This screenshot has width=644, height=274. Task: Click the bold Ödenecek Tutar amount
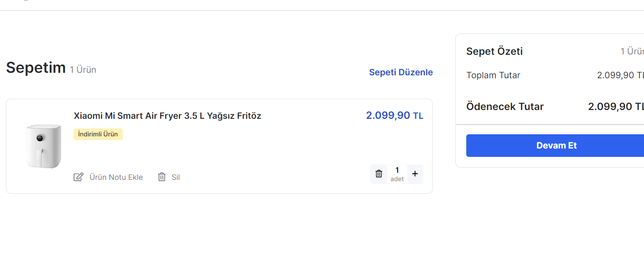(616, 107)
